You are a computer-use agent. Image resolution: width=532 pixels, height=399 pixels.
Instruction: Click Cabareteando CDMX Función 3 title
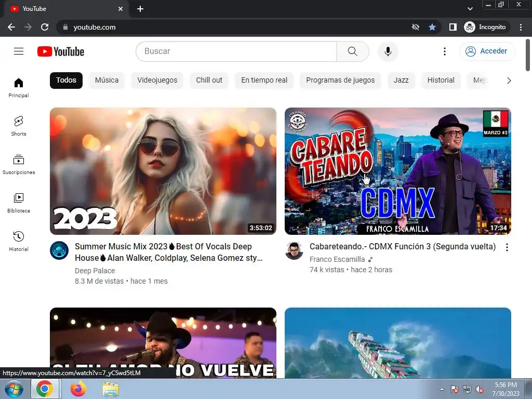(403, 247)
